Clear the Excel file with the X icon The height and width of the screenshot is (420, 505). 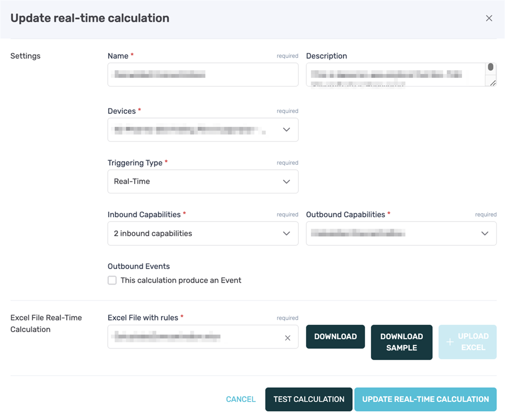[288, 338]
